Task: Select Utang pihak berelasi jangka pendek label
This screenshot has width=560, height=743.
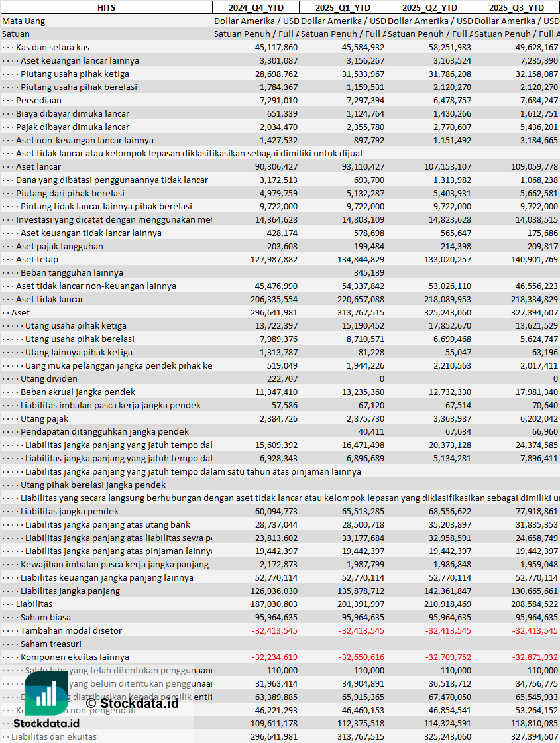Action: 93,485
